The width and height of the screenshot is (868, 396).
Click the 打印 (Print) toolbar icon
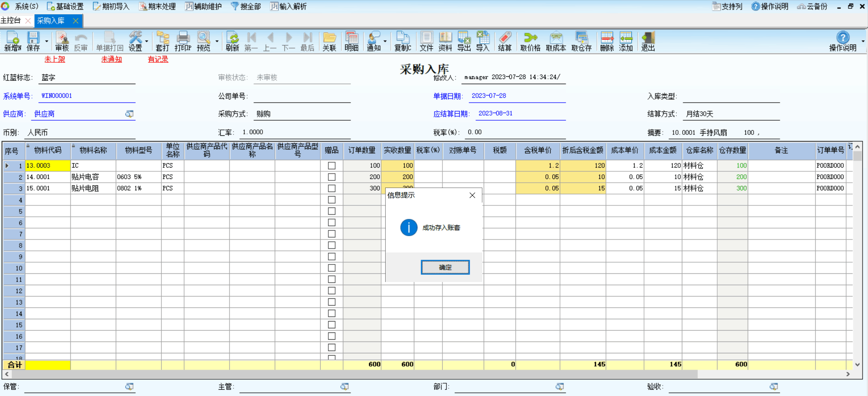(183, 41)
